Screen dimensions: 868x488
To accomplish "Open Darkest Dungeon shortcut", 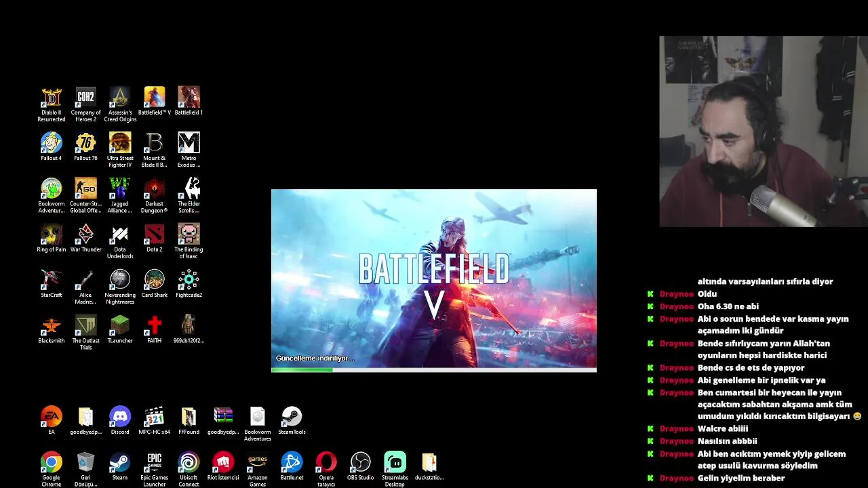I will (154, 195).
